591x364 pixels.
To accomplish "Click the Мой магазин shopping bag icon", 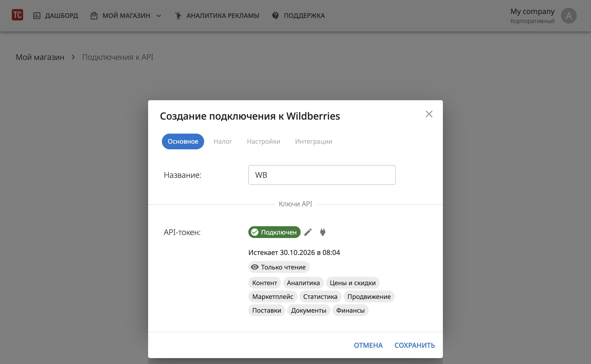I will pyautogui.click(x=94, y=16).
